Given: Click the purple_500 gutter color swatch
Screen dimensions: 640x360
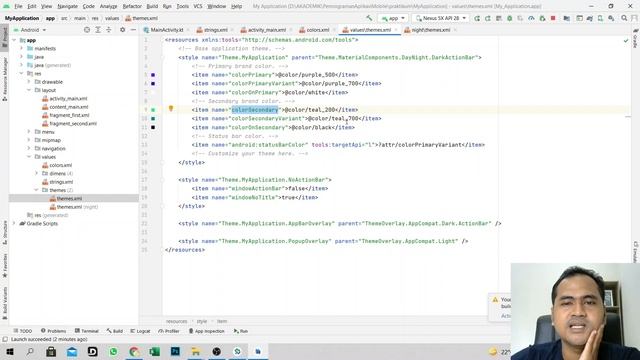Looking at the screenshot, I should [x=153, y=75].
